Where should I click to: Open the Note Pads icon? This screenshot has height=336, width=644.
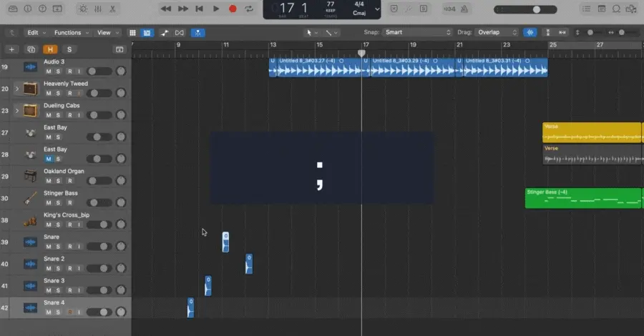602,9
